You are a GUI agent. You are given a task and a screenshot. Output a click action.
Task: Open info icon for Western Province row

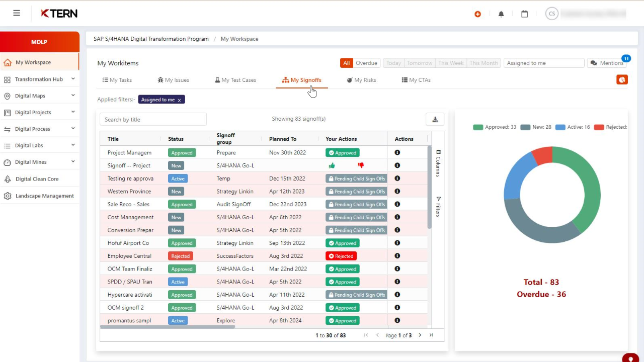tap(397, 191)
